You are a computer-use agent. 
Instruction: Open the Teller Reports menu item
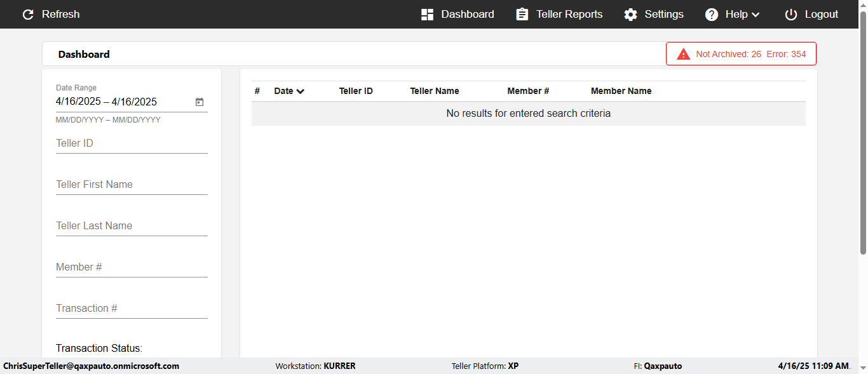569,14
